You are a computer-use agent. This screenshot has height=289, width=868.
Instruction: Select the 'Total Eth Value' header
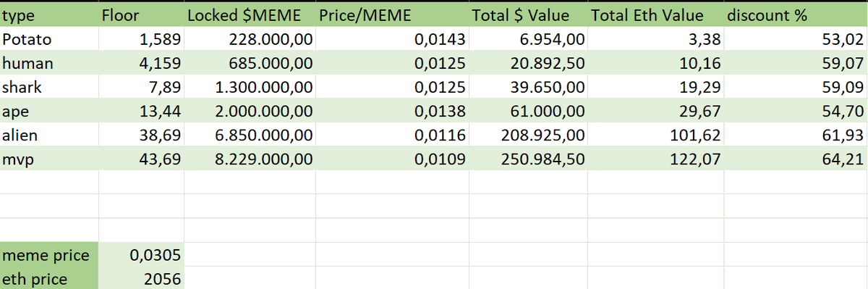(655, 15)
